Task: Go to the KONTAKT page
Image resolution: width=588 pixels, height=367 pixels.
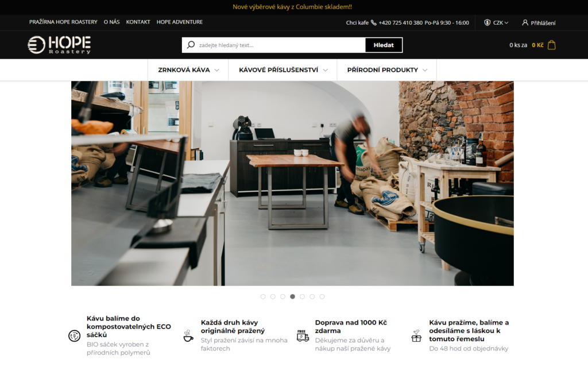Action: point(138,22)
